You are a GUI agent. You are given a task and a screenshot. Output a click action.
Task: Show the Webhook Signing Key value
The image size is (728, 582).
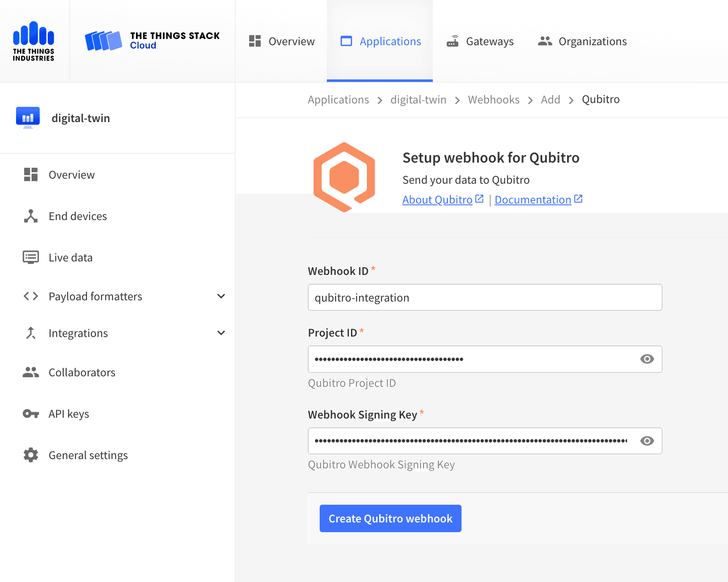coord(647,441)
